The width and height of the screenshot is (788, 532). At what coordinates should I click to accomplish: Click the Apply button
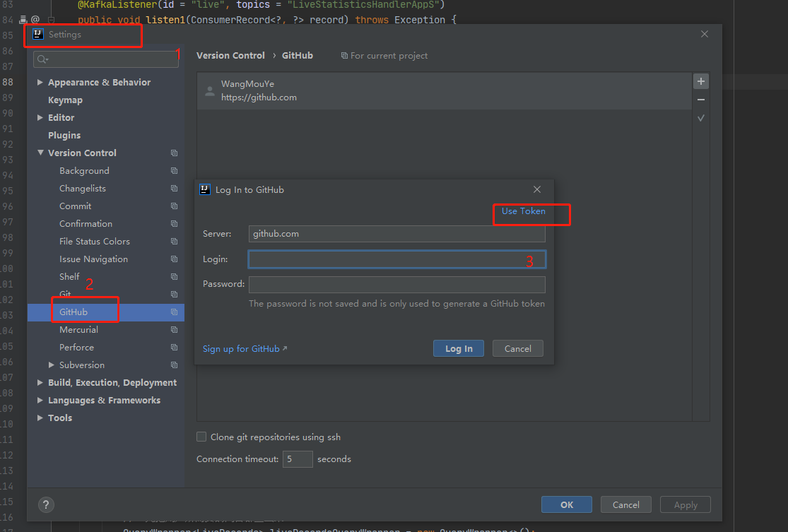coord(686,505)
